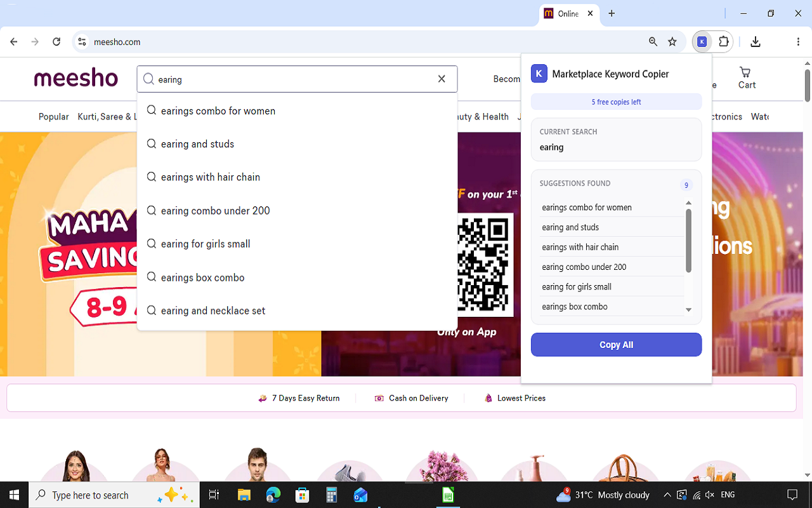Choose 'earing and studs' search suggestion
The height and width of the screenshot is (508, 812).
click(297, 144)
